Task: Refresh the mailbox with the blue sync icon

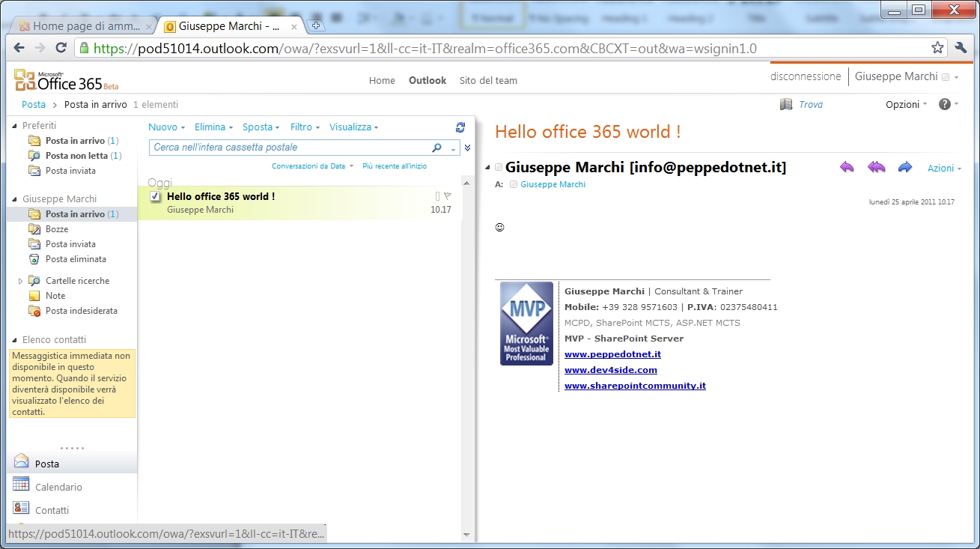Action: tap(460, 127)
